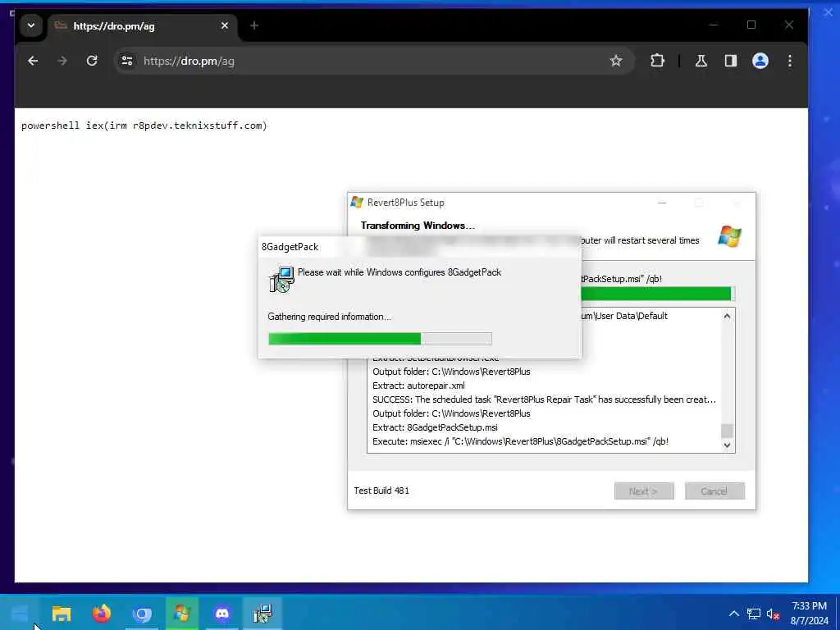Image resolution: width=840 pixels, height=630 pixels.
Task: Expand the tab search dropdown
Action: [31, 25]
